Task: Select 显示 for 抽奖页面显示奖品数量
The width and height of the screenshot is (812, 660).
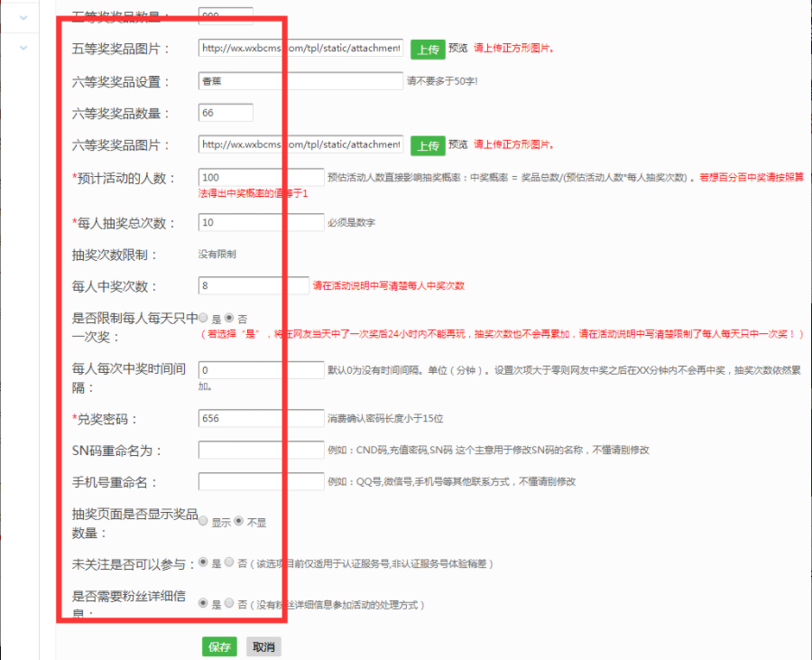Action: pos(204,521)
